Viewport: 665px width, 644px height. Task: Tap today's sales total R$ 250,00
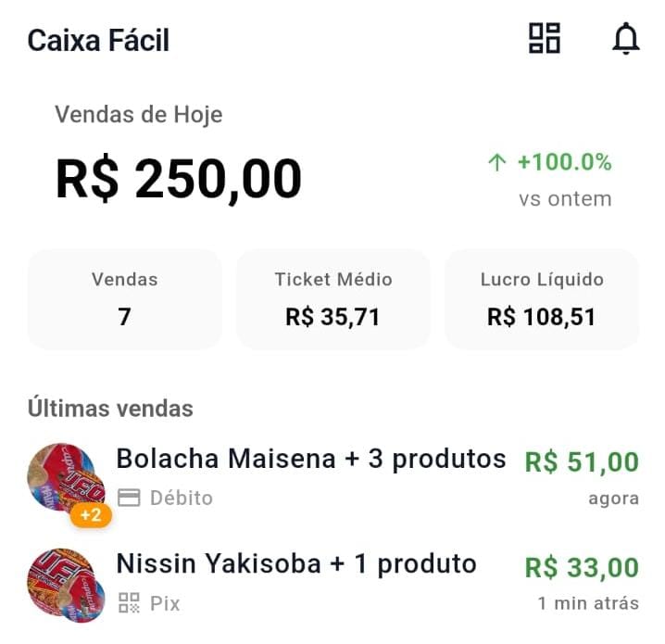point(179,179)
